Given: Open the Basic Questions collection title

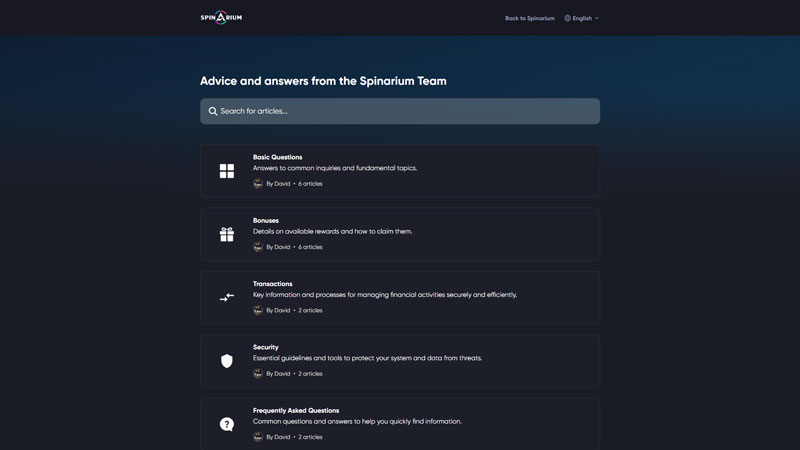Looking at the screenshot, I should 278,157.
